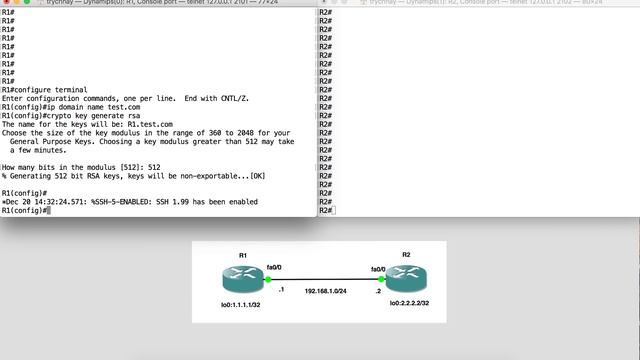Click the 'crypto key generate rsa' line
This screenshot has height=360, width=640.
(x=71, y=116)
